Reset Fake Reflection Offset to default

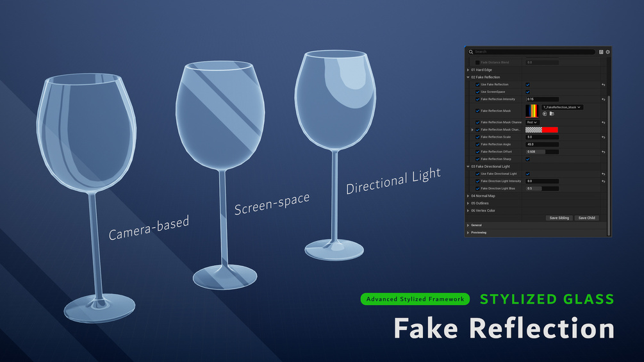tap(604, 152)
